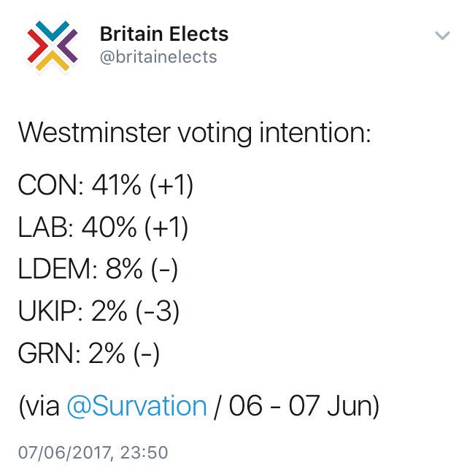This screenshot has height=476, width=467.
Task: Open the tweet options chevron menu
Action: pos(442,35)
